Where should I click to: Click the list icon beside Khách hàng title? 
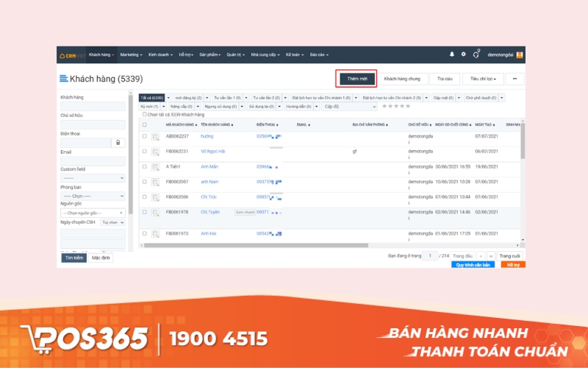(63, 79)
